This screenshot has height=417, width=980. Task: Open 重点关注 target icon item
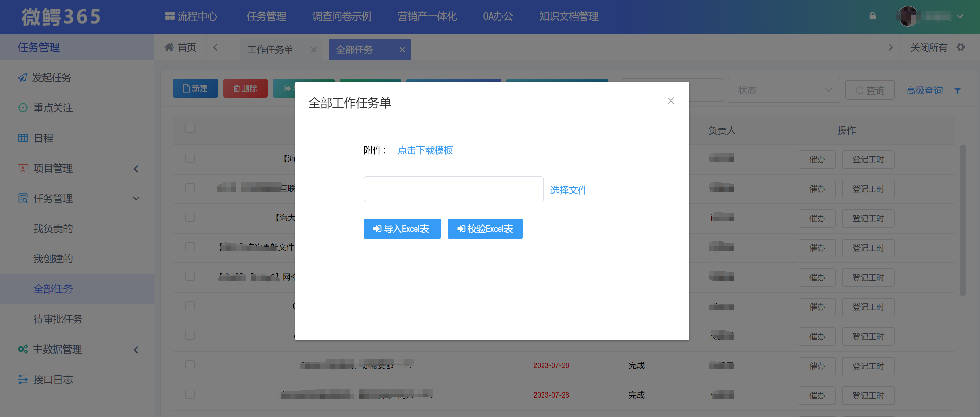53,108
